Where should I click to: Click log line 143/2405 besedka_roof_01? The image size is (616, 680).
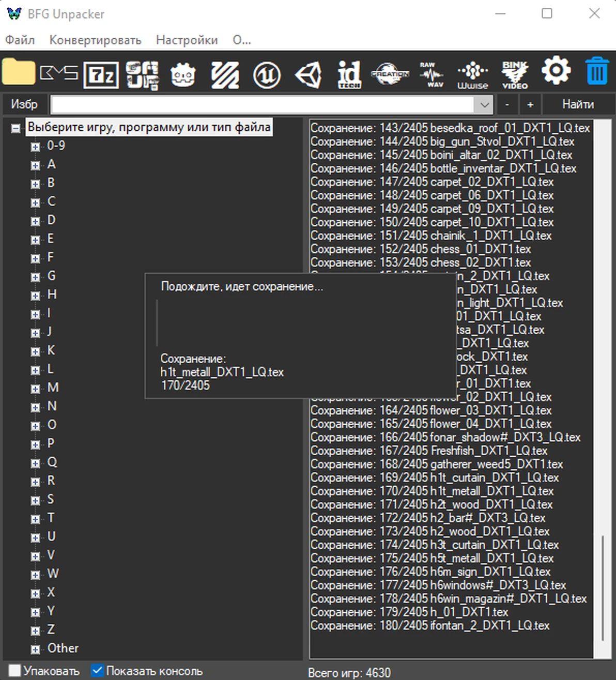(x=450, y=128)
